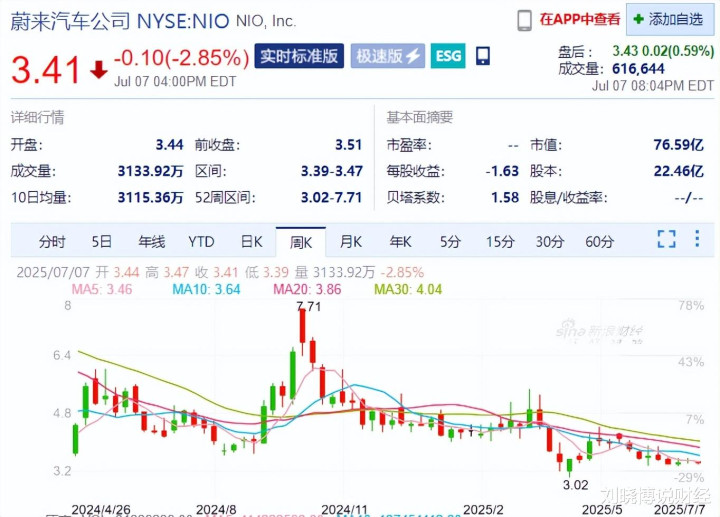The image size is (720, 517).
Task: Switch to the 5日 chart tab
Action: coord(101,242)
